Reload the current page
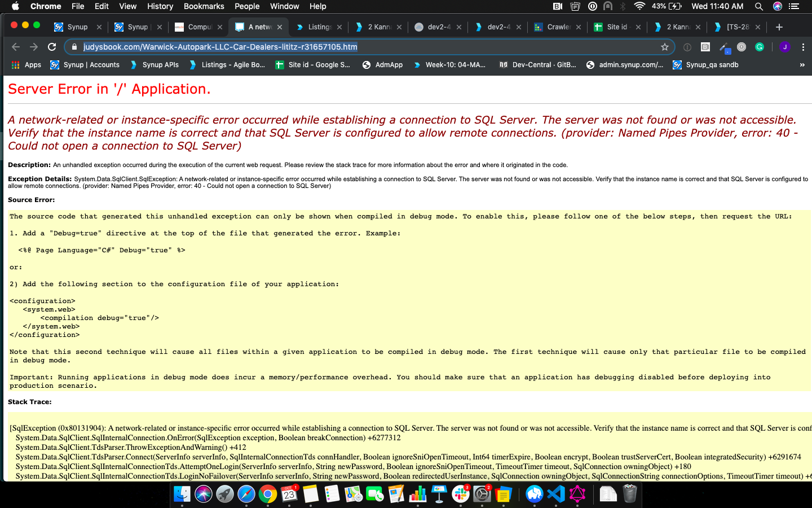Viewport: 812px width, 508px height. click(52, 47)
